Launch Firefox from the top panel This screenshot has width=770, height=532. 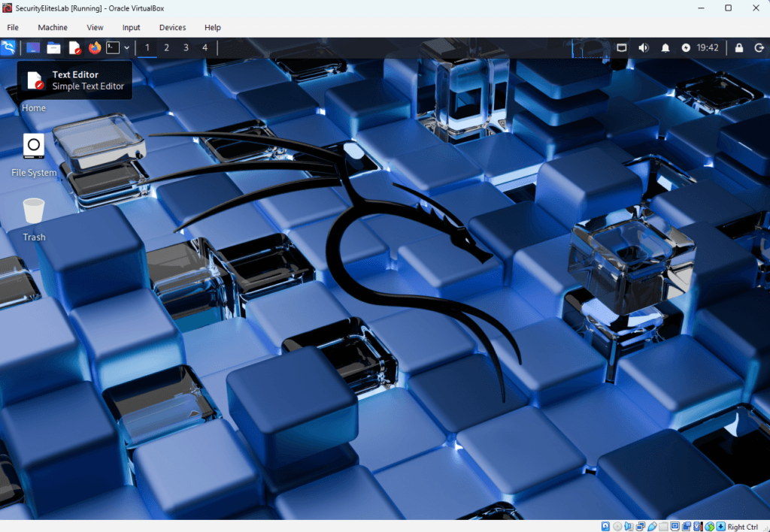tap(94, 47)
